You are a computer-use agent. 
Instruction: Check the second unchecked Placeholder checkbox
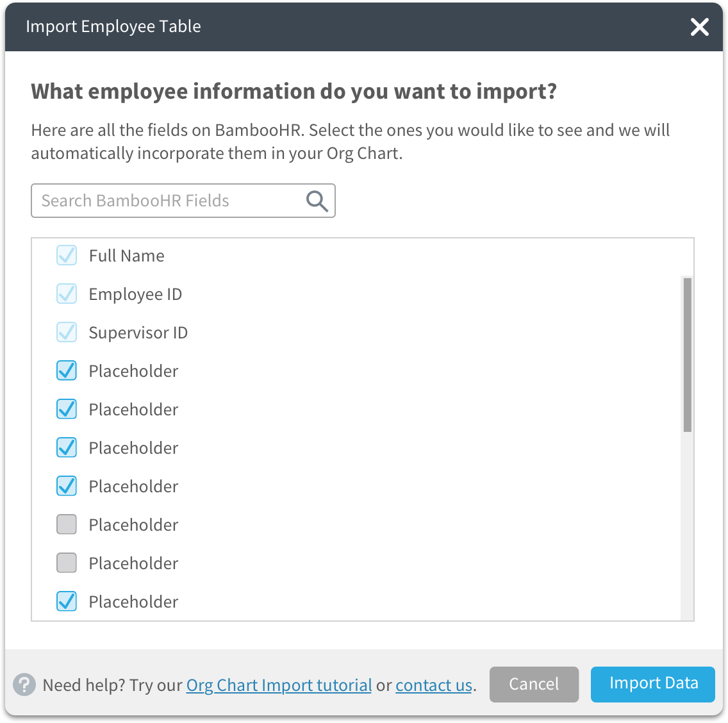[x=67, y=563]
